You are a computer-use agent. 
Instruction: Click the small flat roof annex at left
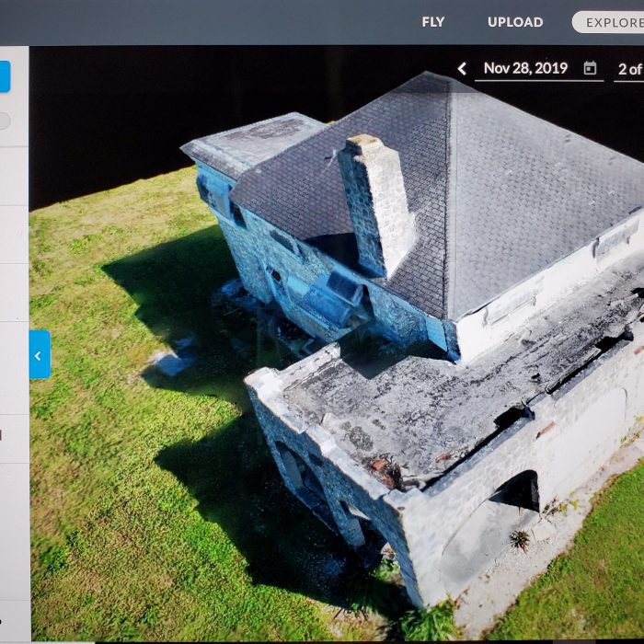point(253,143)
